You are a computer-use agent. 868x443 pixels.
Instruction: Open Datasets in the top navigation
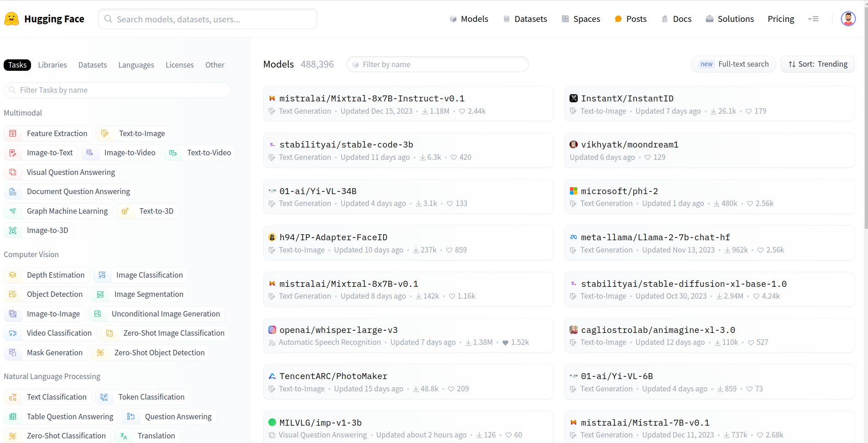[525, 19]
